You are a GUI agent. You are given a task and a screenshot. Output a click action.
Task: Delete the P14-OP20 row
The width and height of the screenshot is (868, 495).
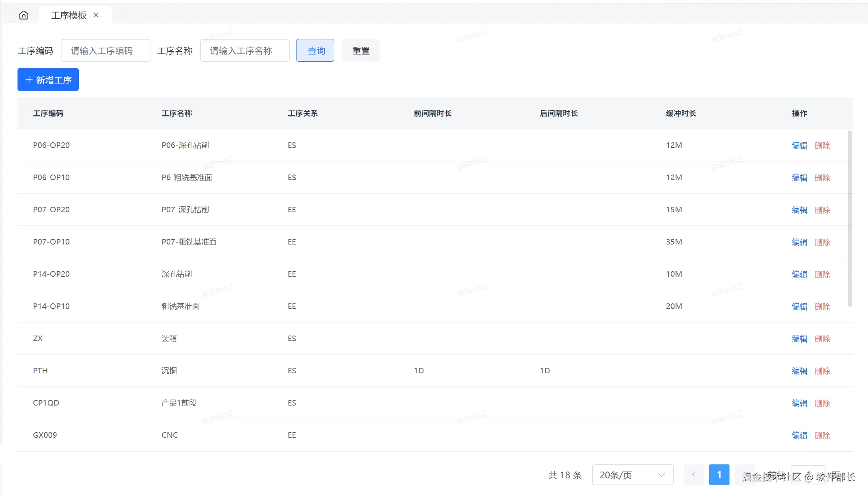click(822, 274)
